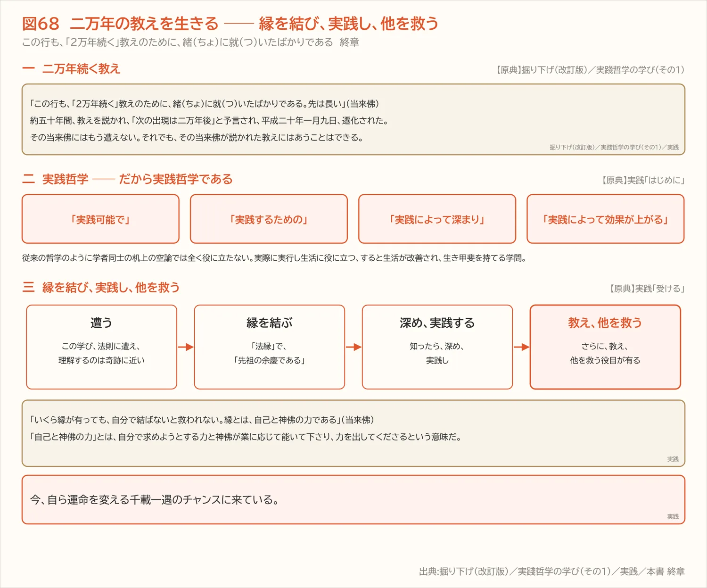The width and height of the screenshot is (707, 588).
Task: Click the source note 【原典】掘り下げ(改訂版)／実践哲学の学び(その1)
Action: point(589,70)
